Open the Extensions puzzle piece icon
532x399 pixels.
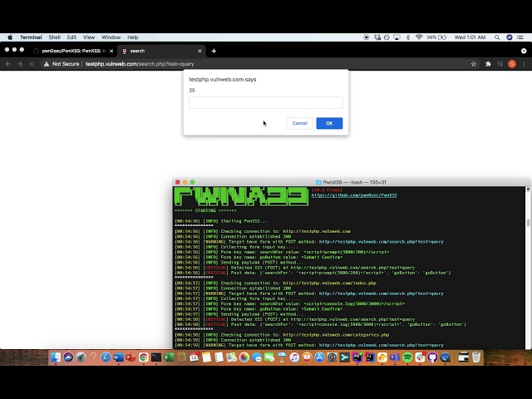488,64
